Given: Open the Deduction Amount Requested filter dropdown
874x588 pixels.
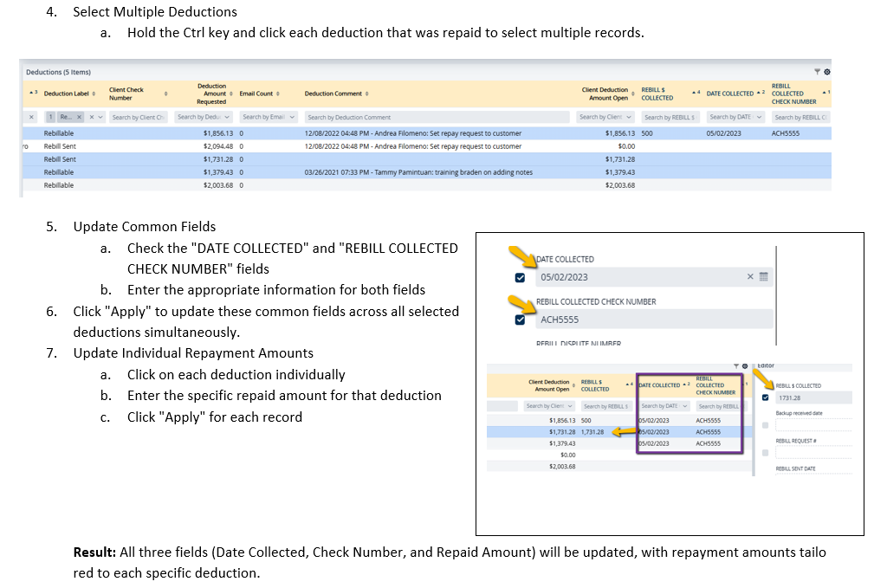Looking at the screenshot, I should tap(227, 117).
